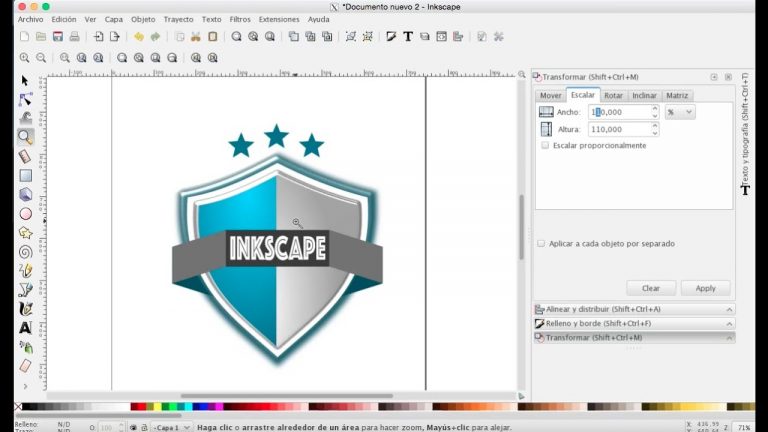The height and width of the screenshot is (432, 768).
Task: Open the Capa 1 layer dropdown
Action: 171,428
